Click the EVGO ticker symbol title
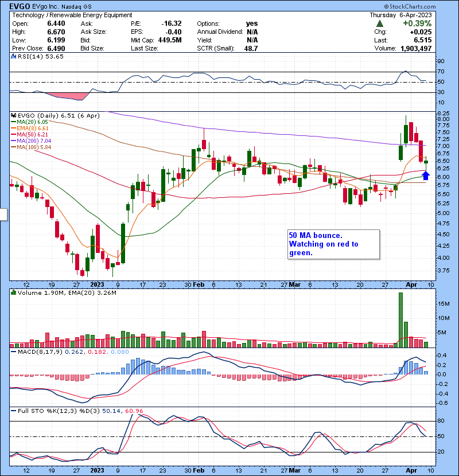The width and height of the screenshot is (459, 476). pyautogui.click(x=20, y=6)
